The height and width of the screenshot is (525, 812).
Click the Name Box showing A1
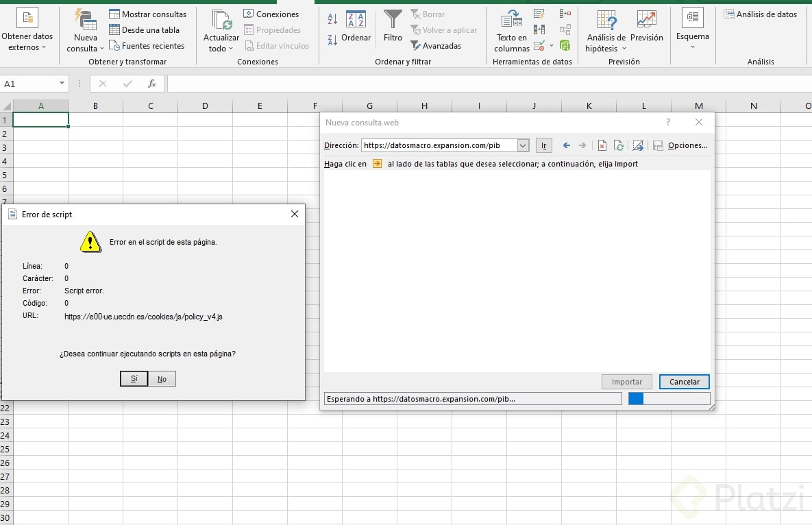tap(29, 84)
